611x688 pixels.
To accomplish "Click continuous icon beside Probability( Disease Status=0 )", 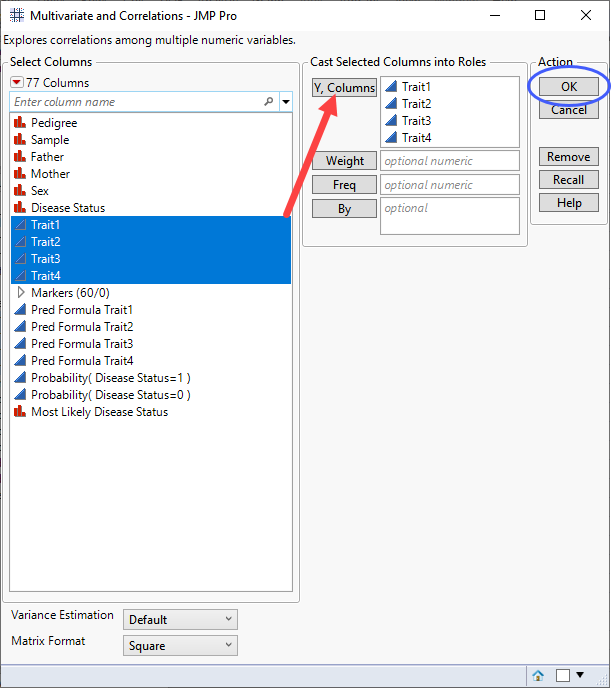I will click(20, 394).
